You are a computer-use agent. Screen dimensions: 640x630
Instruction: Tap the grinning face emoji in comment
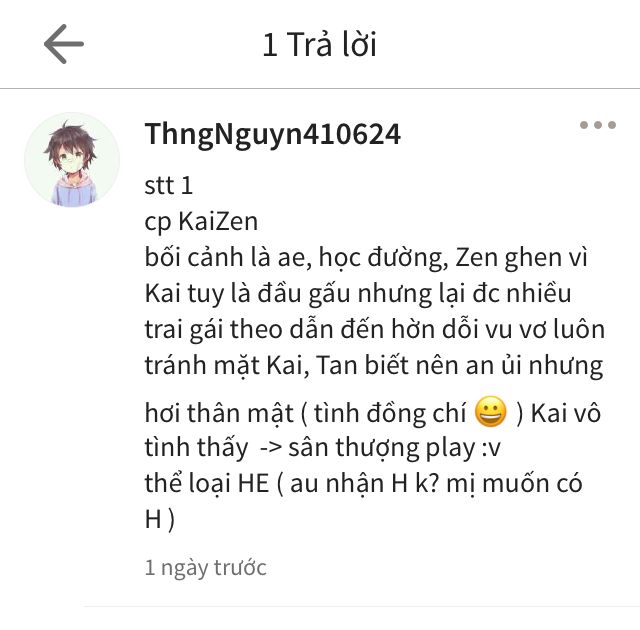tap(491, 411)
